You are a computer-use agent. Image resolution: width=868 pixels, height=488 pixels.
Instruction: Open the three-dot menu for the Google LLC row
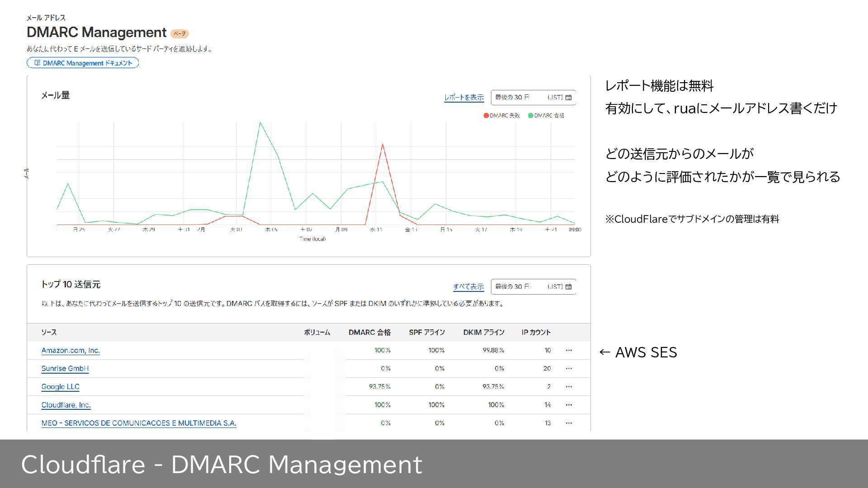(569, 387)
